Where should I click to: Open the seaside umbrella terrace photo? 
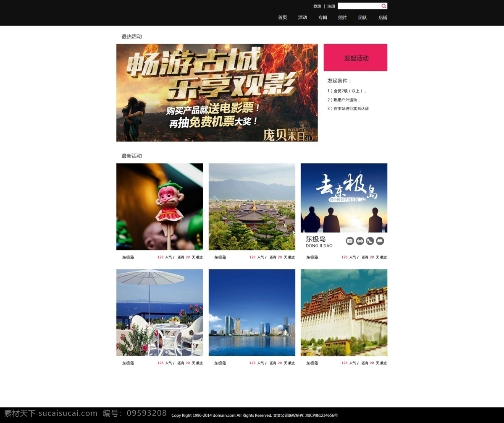tap(160, 313)
